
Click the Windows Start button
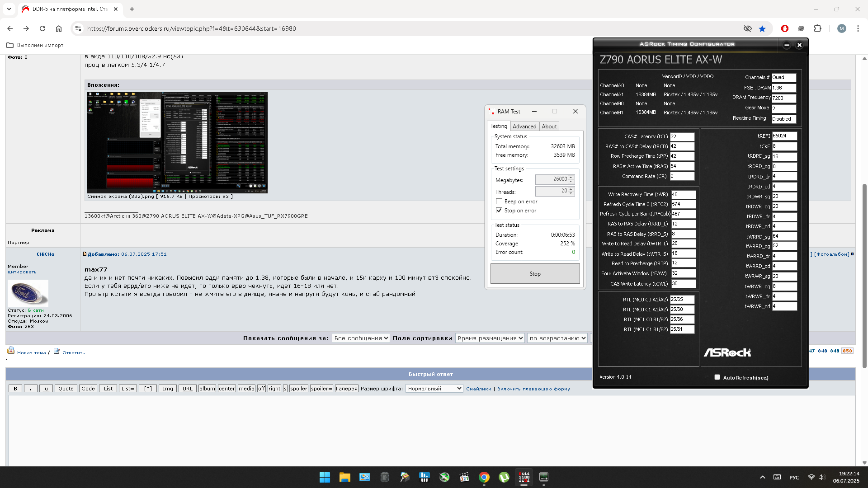click(x=325, y=477)
